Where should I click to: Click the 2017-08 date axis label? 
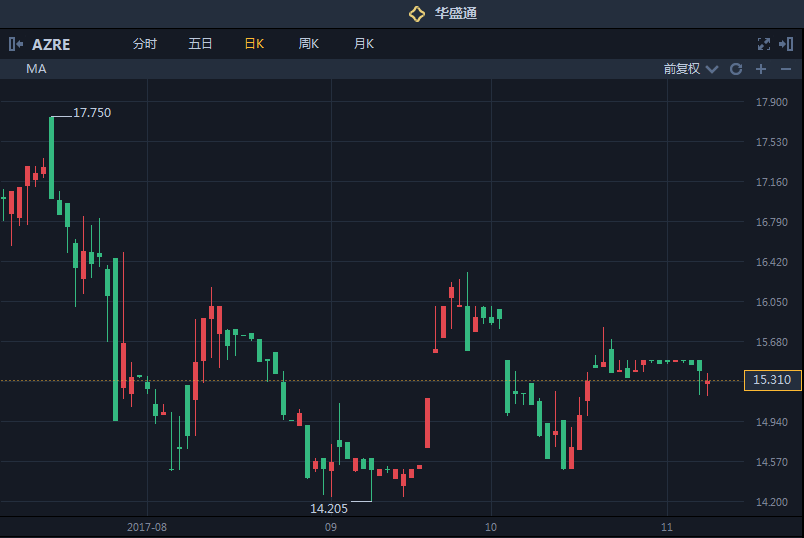147,526
